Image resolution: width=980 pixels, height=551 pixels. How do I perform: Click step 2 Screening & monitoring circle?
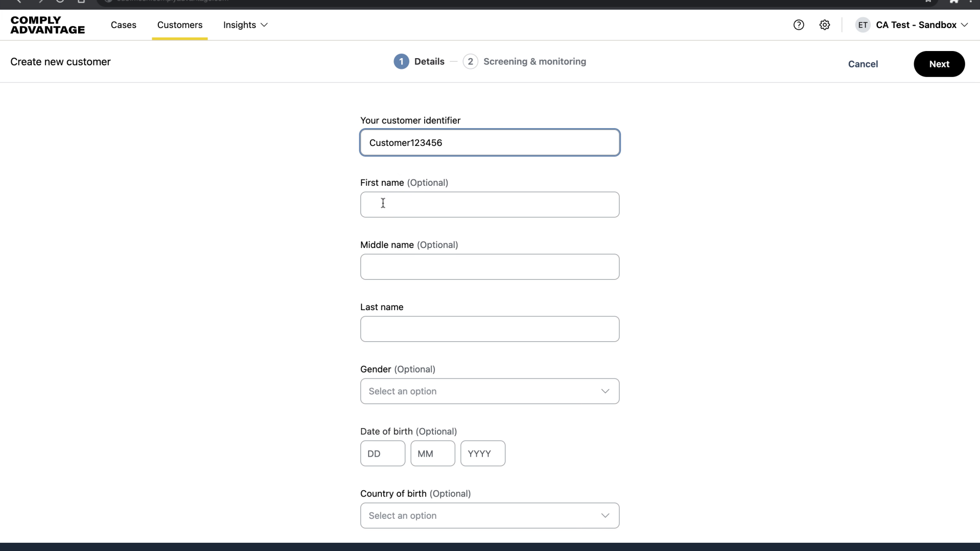point(470,61)
